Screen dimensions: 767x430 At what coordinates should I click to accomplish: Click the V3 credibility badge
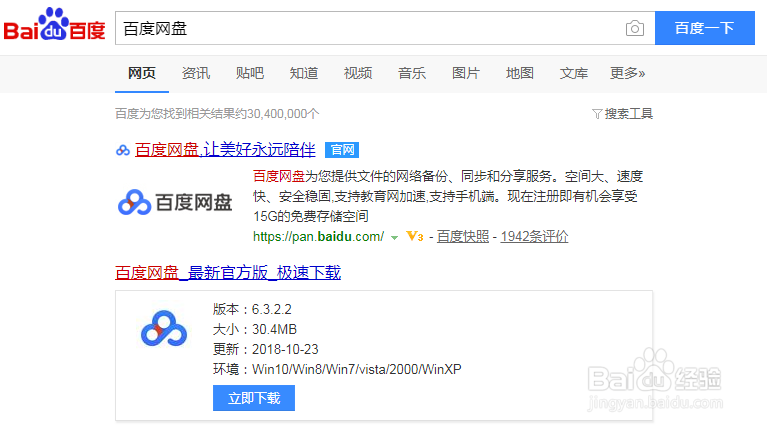(x=414, y=237)
